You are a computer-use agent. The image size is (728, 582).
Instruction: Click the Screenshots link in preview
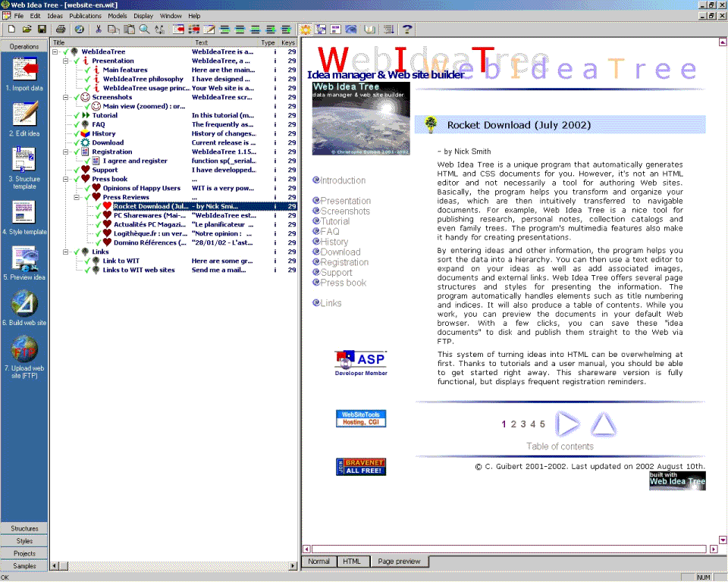[345, 211]
